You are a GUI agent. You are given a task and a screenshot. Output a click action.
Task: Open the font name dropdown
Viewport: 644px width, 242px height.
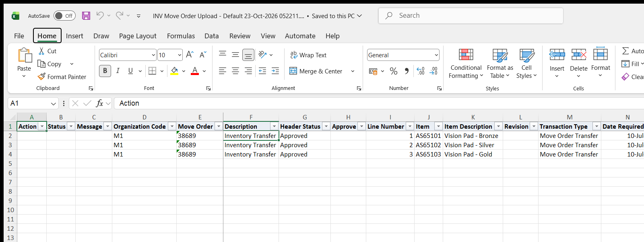click(x=153, y=55)
